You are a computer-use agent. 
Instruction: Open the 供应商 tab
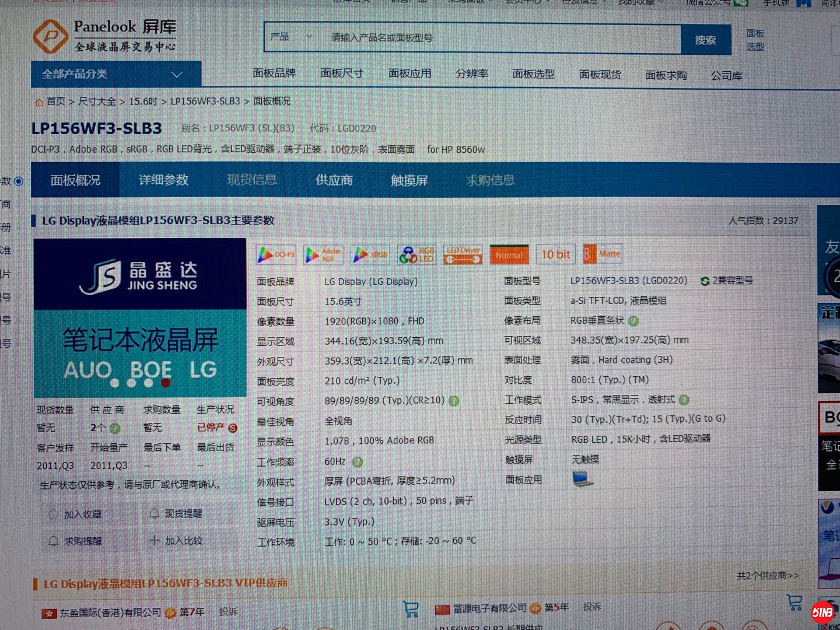click(334, 180)
